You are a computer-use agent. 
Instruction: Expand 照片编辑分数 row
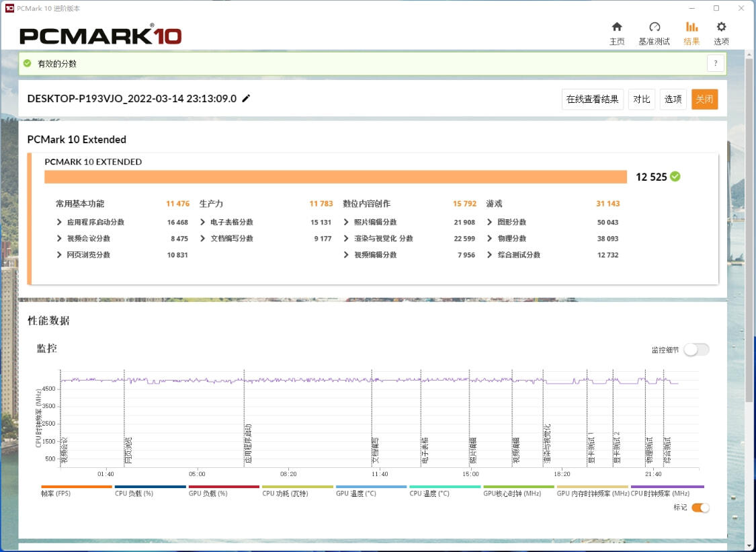[346, 222]
